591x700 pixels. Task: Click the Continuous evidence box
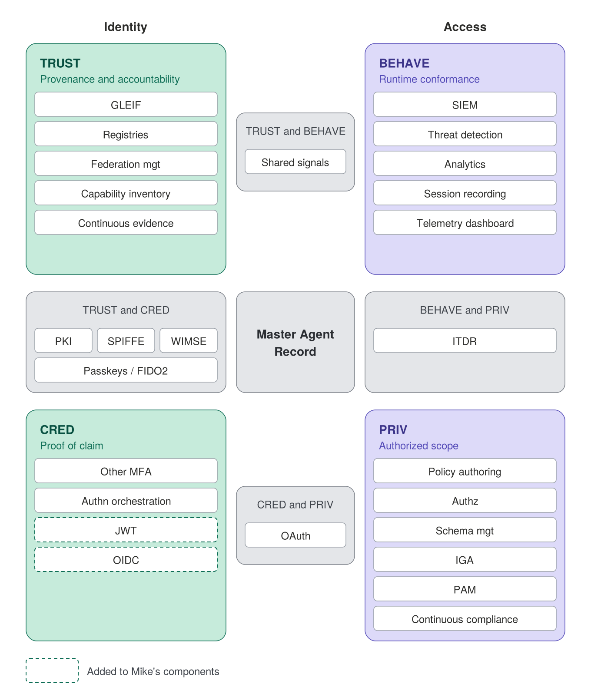click(126, 222)
